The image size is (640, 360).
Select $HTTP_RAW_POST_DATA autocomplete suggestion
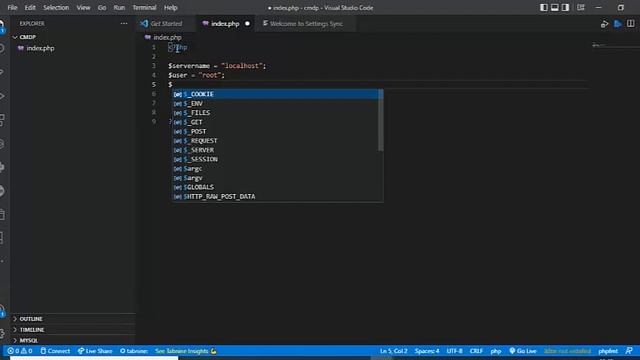[276, 196]
